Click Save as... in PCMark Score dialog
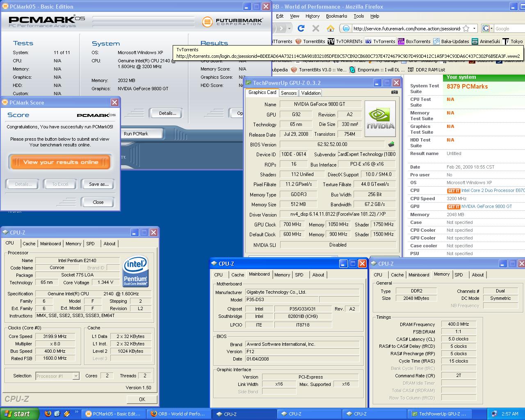Screen dimensions: 525x420 point(98,184)
